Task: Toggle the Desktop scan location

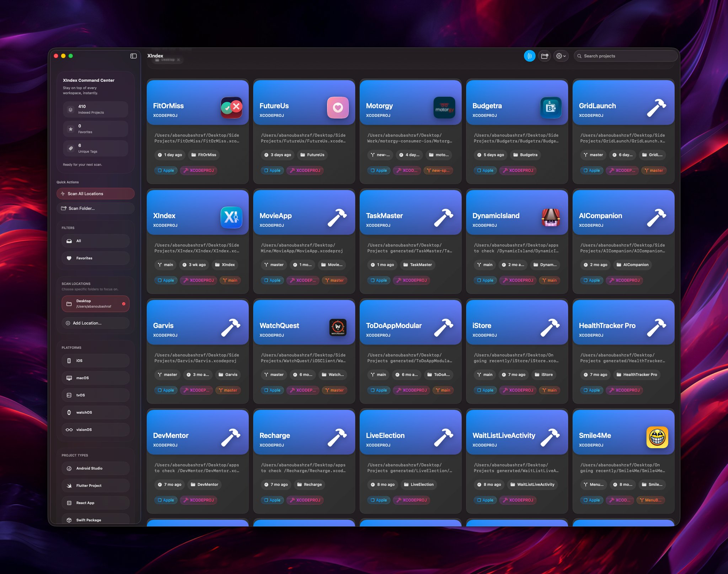Action: coord(95,304)
